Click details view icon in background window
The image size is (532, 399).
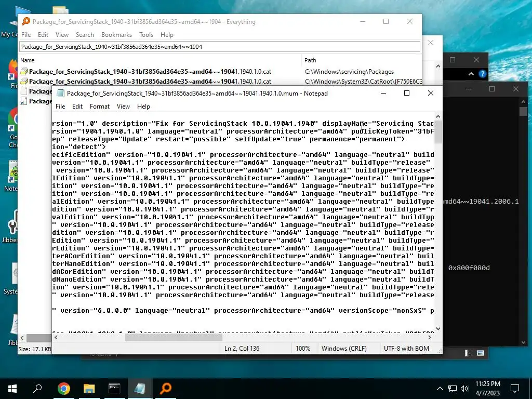469,353
